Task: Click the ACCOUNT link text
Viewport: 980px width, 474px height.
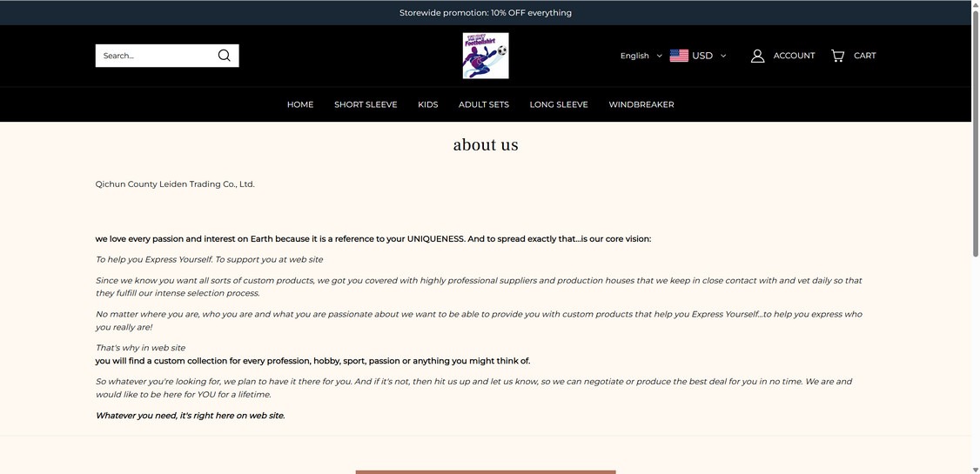Action: click(x=794, y=56)
